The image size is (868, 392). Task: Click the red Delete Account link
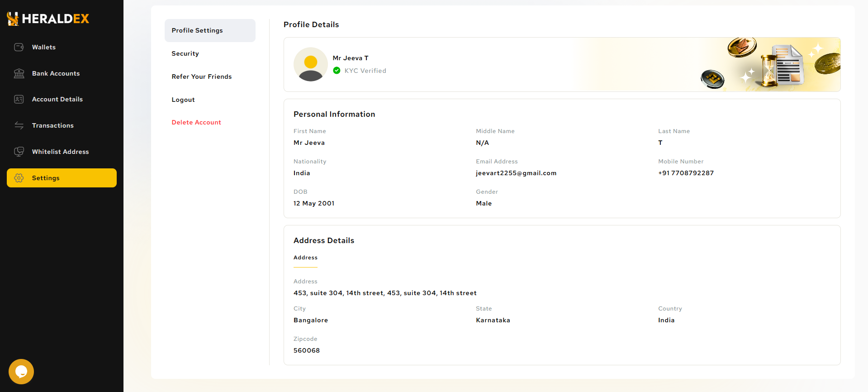196,122
